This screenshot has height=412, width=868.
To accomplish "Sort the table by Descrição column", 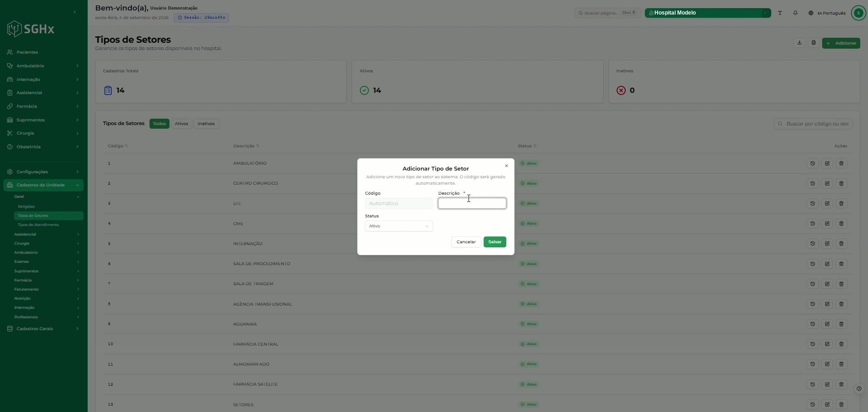I will point(246,146).
